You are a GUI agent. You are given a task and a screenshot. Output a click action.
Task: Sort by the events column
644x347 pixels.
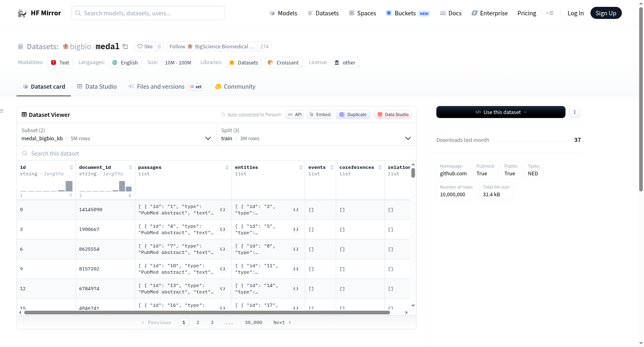point(332,167)
